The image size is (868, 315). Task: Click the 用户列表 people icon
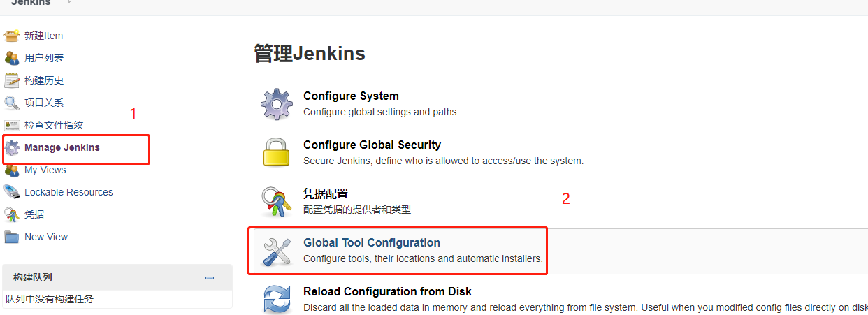click(x=12, y=58)
